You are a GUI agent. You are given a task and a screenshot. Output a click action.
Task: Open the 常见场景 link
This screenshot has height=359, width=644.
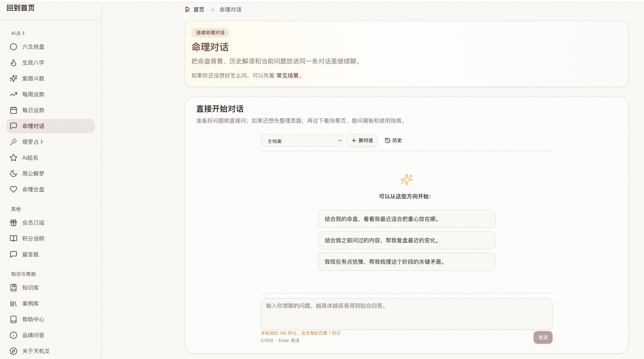click(x=287, y=76)
